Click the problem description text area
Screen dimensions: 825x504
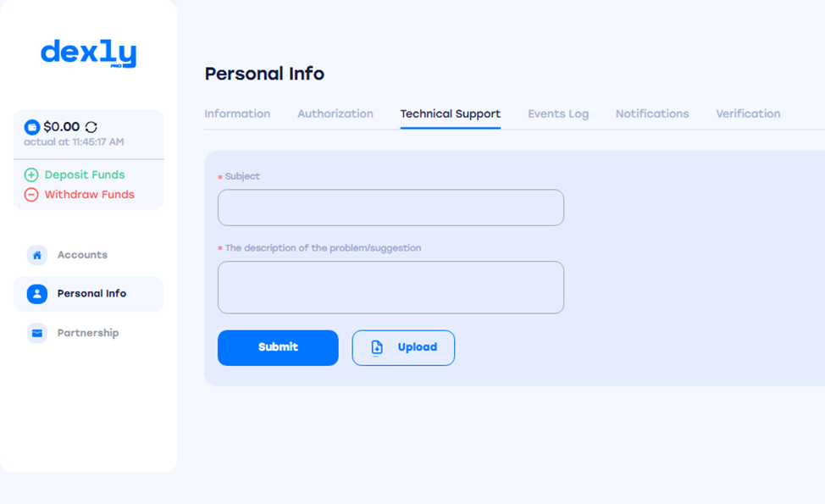click(391, 287)
